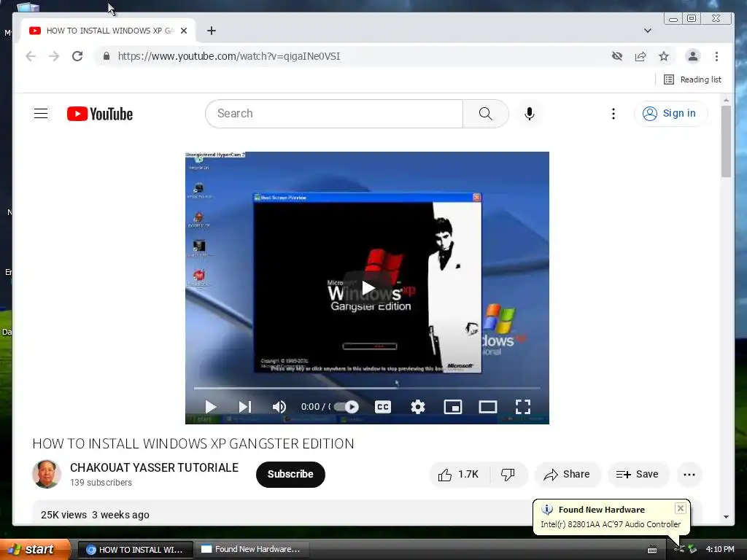Select Found New Hardware taskbar button

252,550
